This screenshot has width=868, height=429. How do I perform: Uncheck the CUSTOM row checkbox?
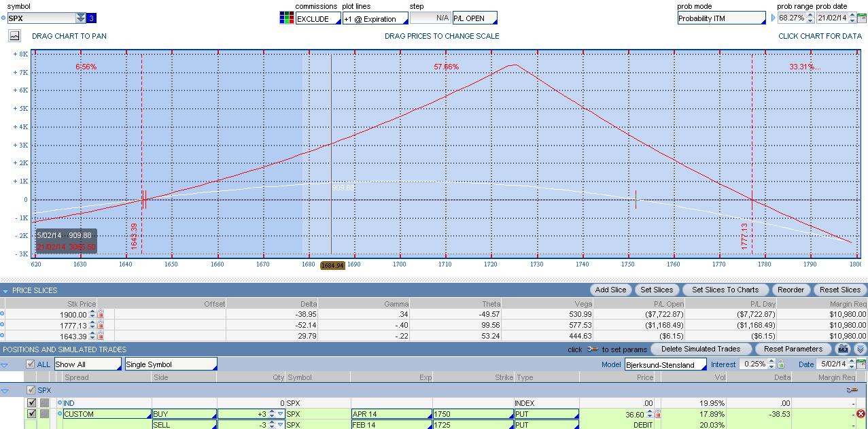pos(31,413)
